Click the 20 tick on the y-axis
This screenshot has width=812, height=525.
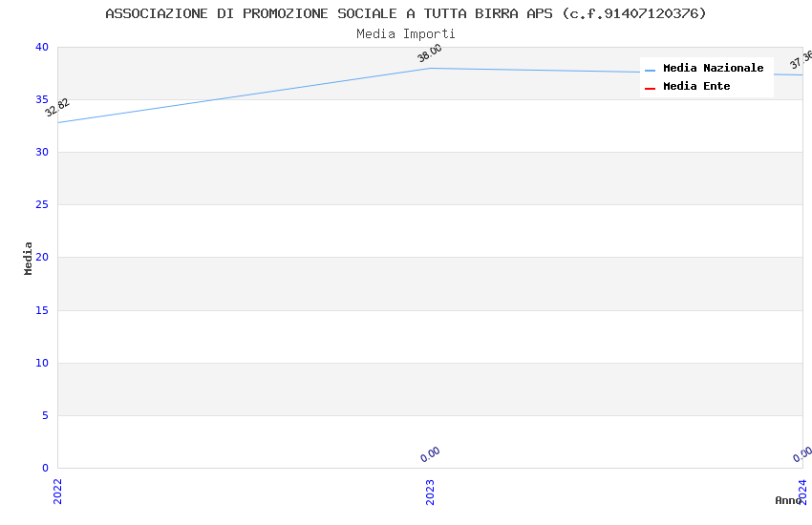[x=41, y=258]
